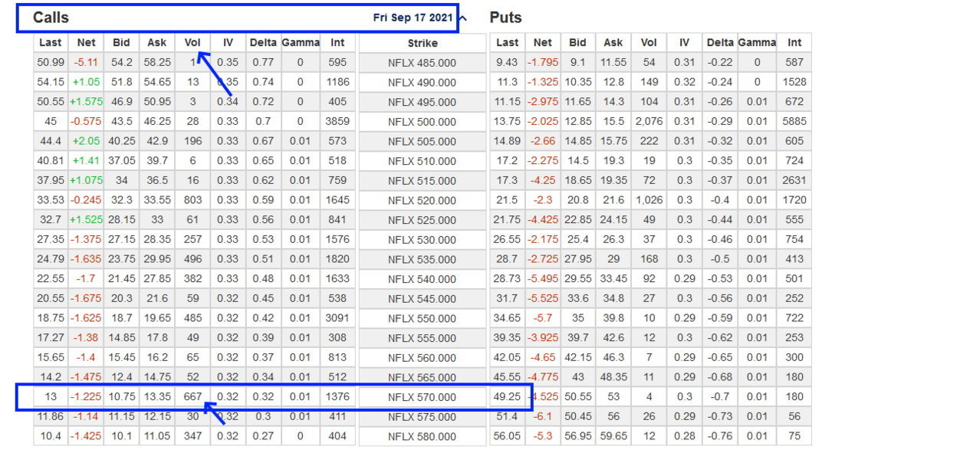Click the NFLX 560.000 strike cell
The image size is (980, 463).
click(423, 358)
